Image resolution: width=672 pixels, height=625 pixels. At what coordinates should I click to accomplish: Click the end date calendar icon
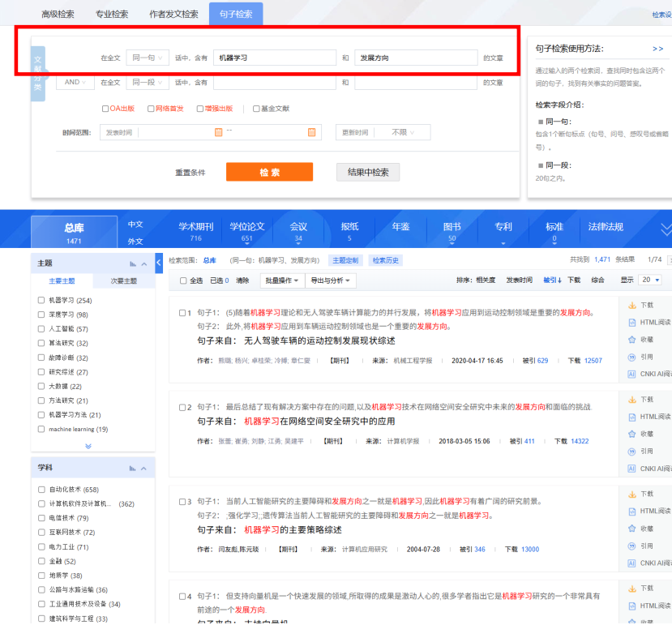click(x=311, y=132)
